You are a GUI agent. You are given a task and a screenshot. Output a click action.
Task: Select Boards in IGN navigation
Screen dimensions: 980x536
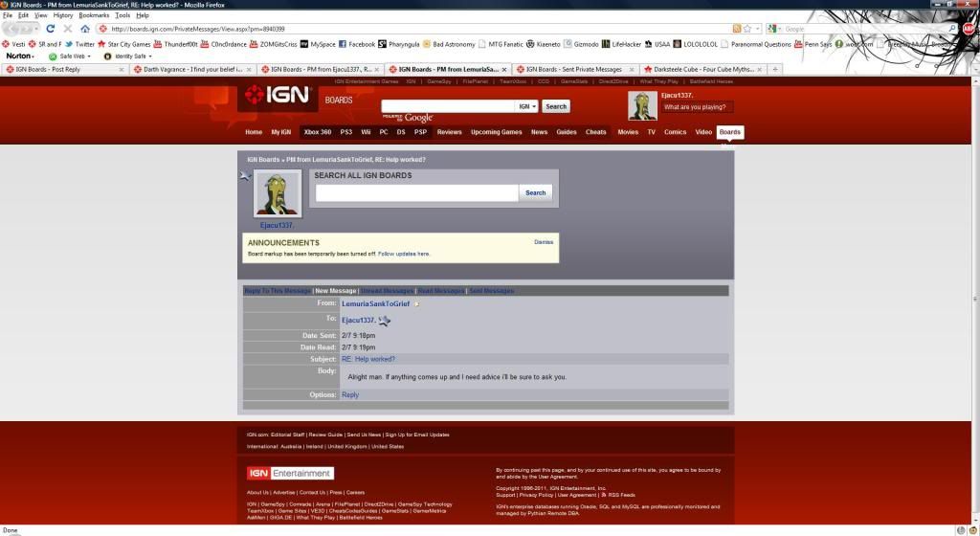pos(730,132)
